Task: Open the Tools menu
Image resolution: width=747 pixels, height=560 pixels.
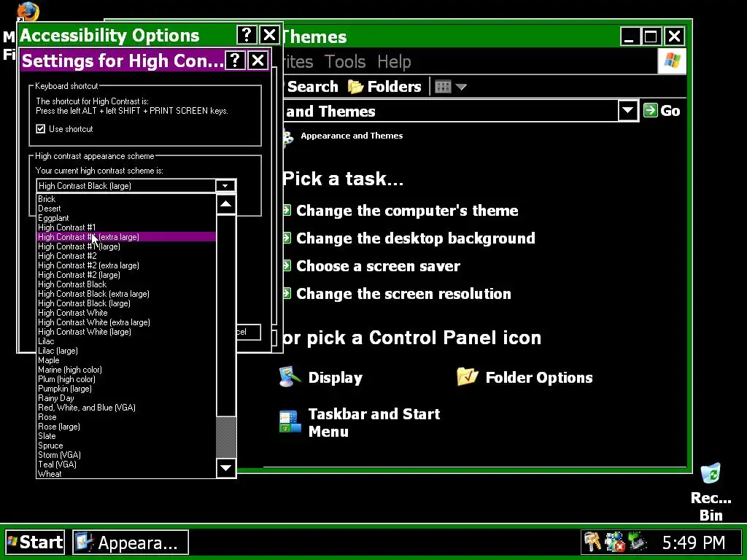Action: (x=345, y=62)
